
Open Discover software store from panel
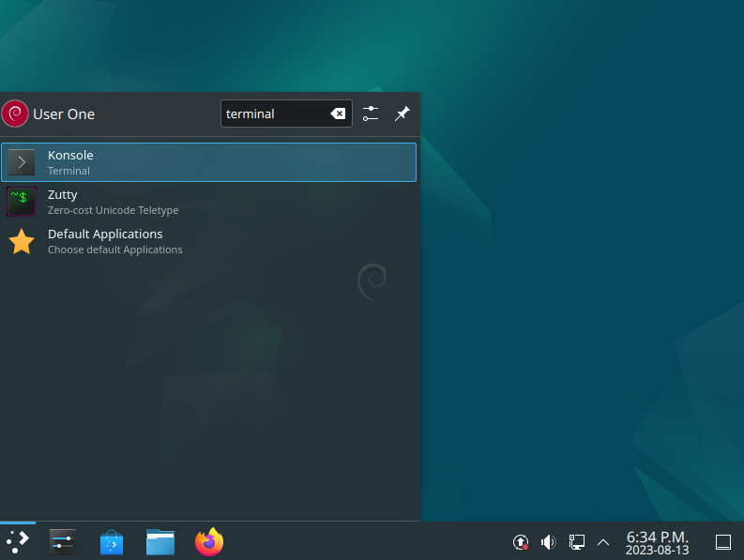pos(112,542)
